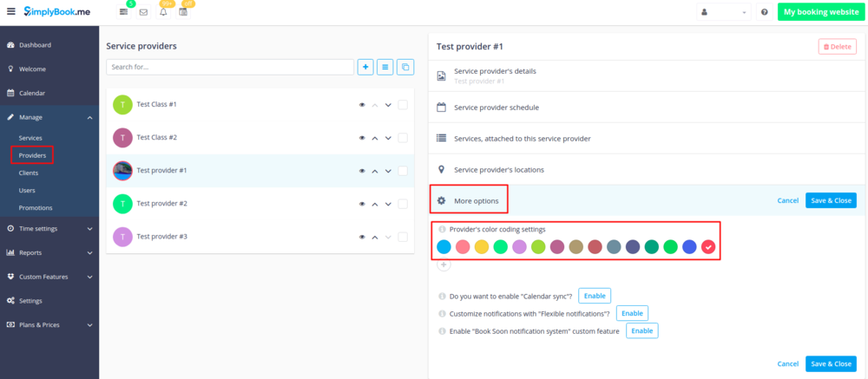Open Providers in the Manage submenu
This screenshot has width=868, height=379.
coord(32,155)
